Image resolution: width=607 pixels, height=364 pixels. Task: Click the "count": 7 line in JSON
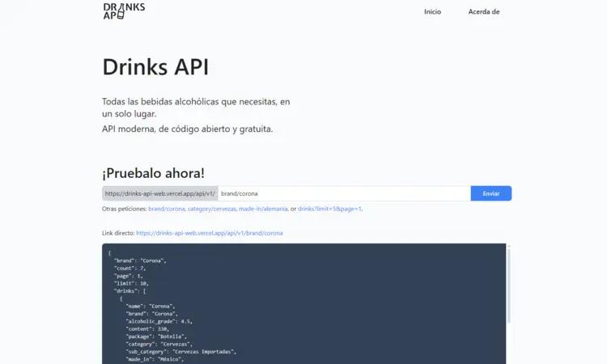pyautogui.click(x=129, y=268)
